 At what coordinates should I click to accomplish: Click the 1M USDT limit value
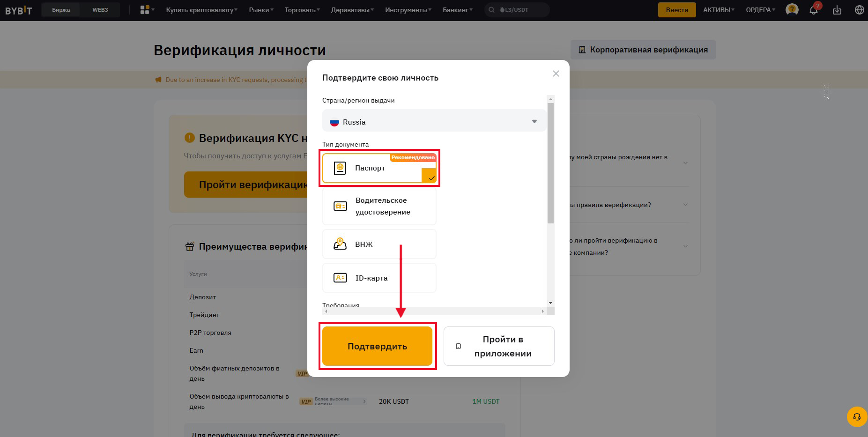[486, 401]
